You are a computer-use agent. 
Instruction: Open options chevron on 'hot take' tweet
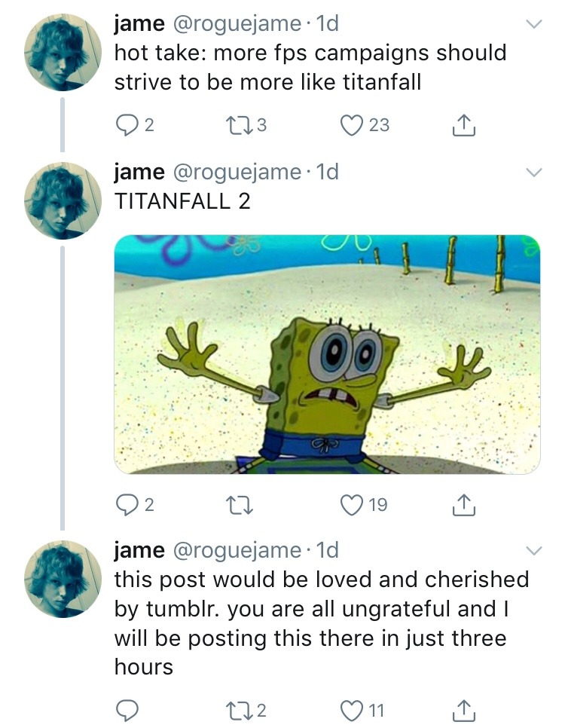click(533, 24)
